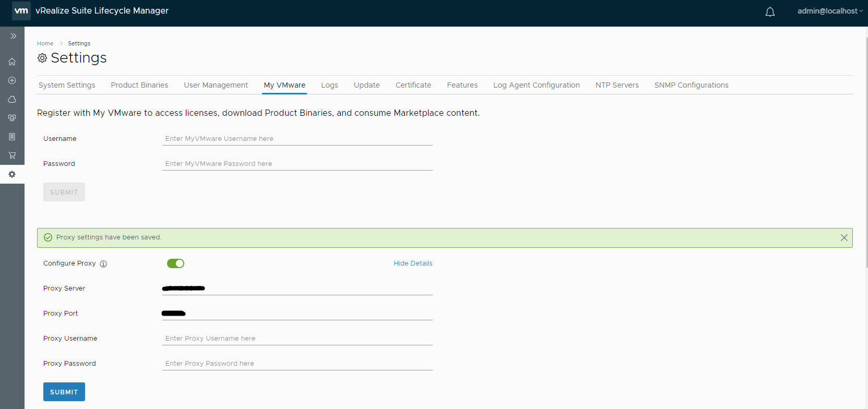Click the home icon in the sidebar
868x409 pixels.
tap(12, 62)
